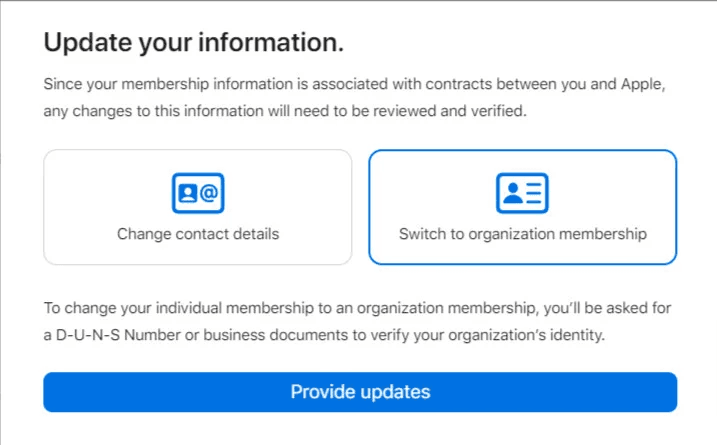Click the "Change contact details" label text
Screen dimensions: 717x445
(x=198, y=234)
